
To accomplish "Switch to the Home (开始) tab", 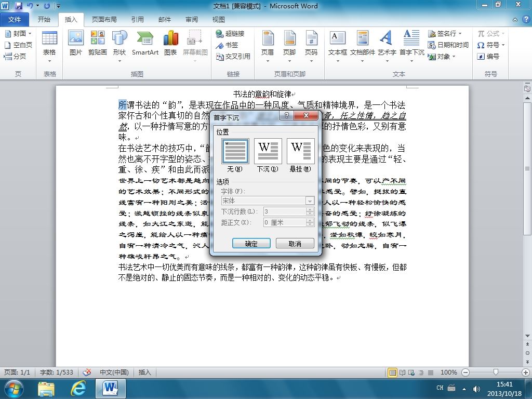I will (x=44, y=20).
